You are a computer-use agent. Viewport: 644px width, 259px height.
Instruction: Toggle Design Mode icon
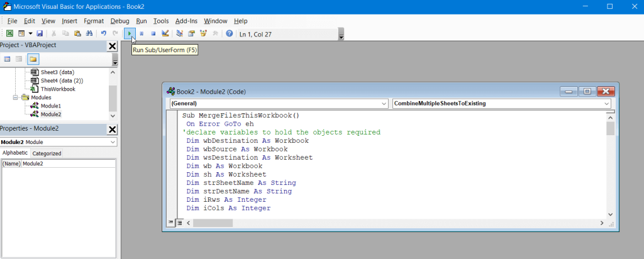coord(165,34)
